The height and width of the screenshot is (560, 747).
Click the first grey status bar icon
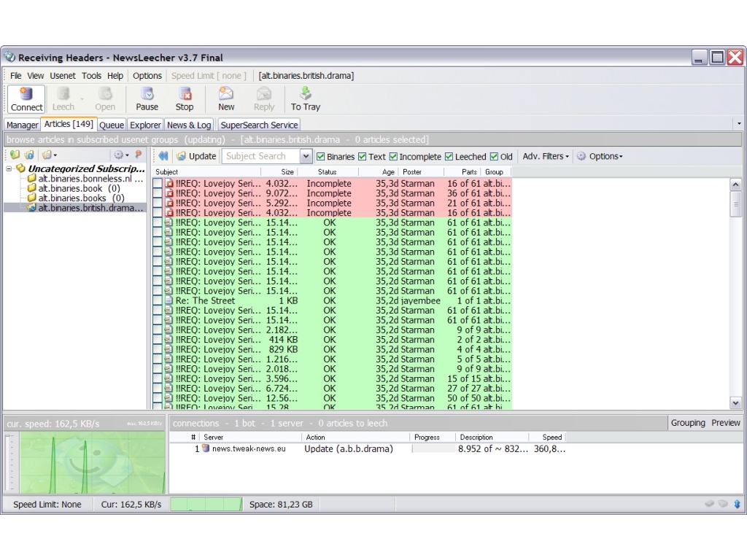click(x=709, y=503)
